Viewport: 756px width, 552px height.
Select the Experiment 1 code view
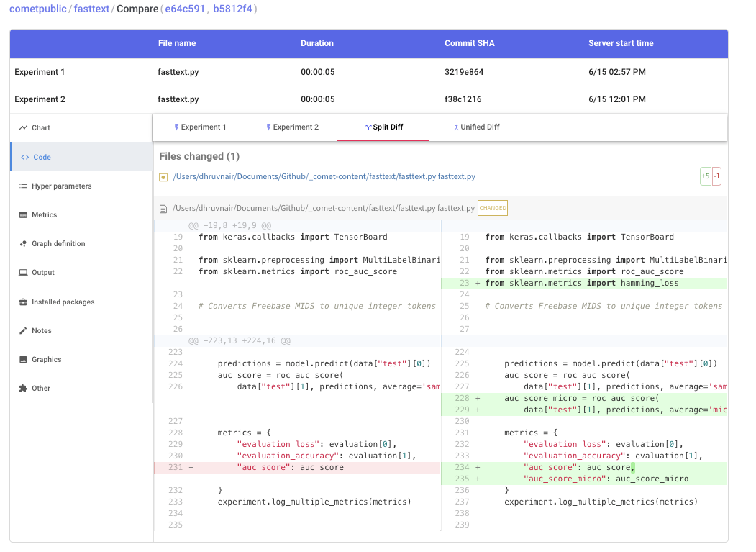pyautogui.click(x=201, y=125)
